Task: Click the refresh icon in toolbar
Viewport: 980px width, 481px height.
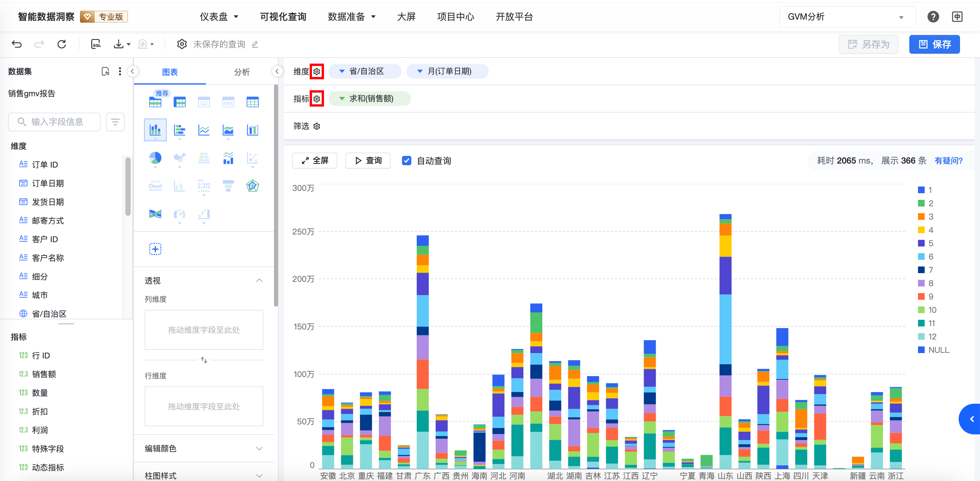Action: click(62, 44)
